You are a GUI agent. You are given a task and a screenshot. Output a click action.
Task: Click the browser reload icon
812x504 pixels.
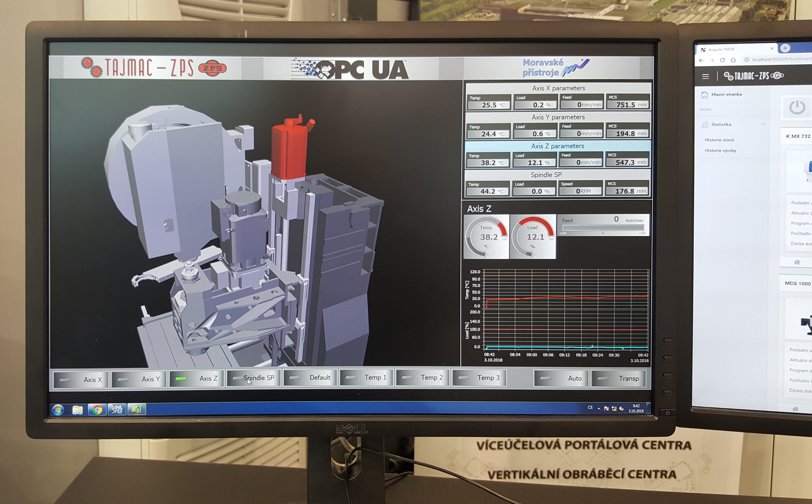pyautogui.click(x=722, y=60)
